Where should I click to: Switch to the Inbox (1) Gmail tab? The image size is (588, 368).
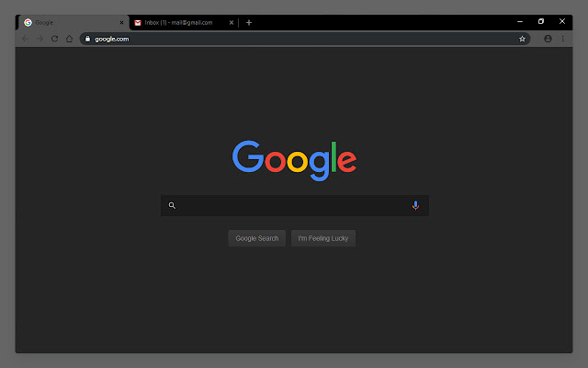[184, 22]
